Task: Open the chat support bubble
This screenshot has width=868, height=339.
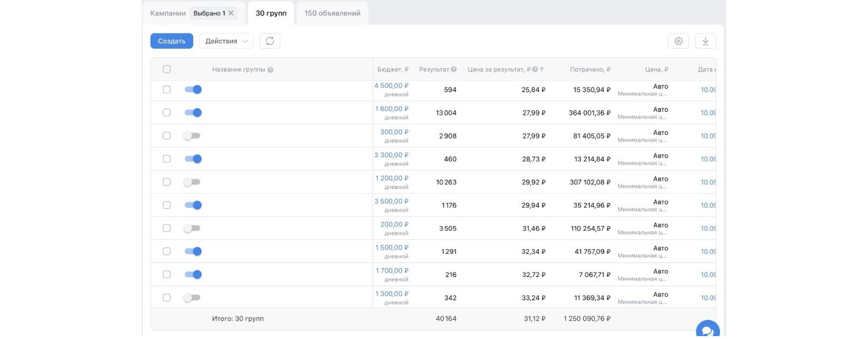Action: [707, 331]
